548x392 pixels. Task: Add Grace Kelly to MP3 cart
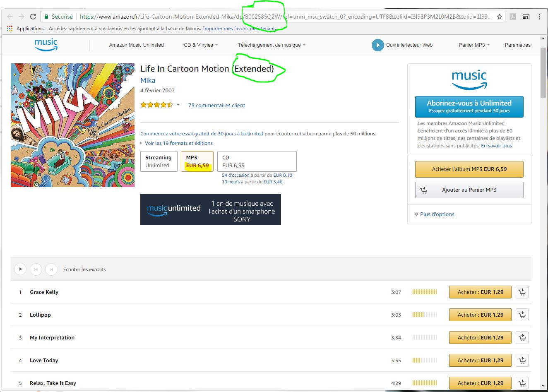[522, 292]
